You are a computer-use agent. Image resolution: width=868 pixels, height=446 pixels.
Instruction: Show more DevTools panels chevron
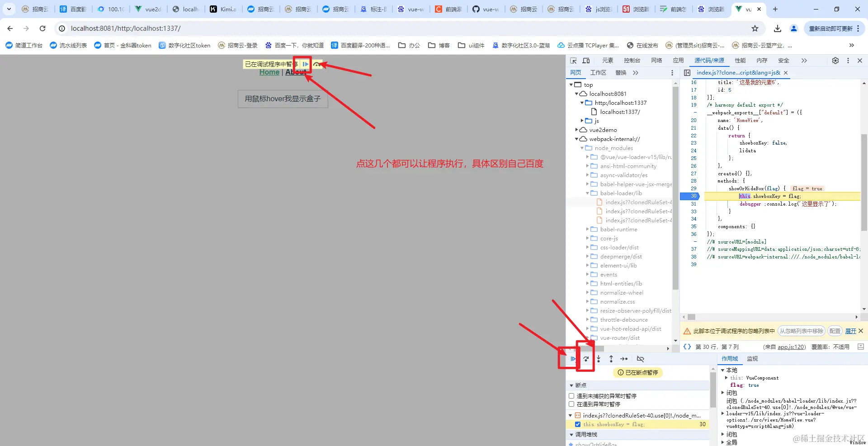(x=804, y=61)
